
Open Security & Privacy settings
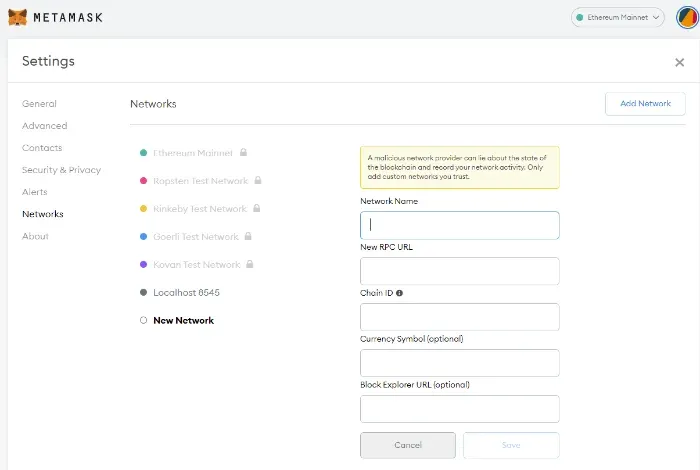(62, 170)
